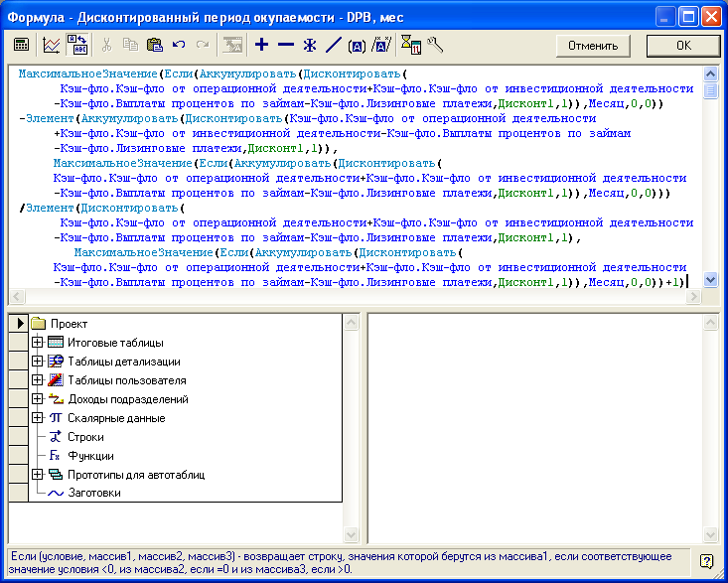The image size is (728, 583).
Task: Click tree panel scroll down arrow
Action: 351,534
